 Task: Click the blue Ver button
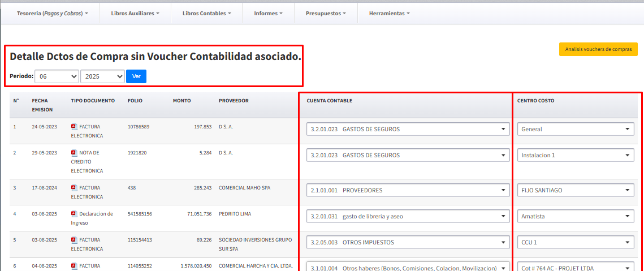[136, 76]
